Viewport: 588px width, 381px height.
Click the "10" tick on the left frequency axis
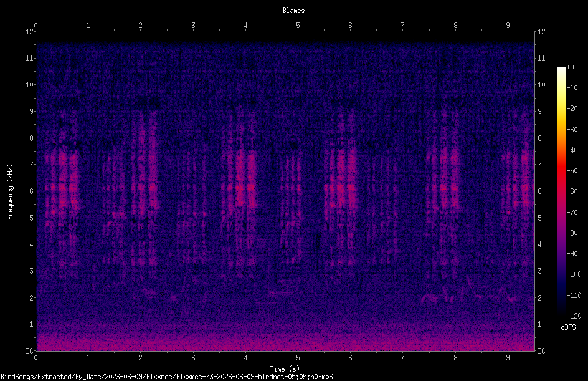pyautogui.click(x=29, y=85)
